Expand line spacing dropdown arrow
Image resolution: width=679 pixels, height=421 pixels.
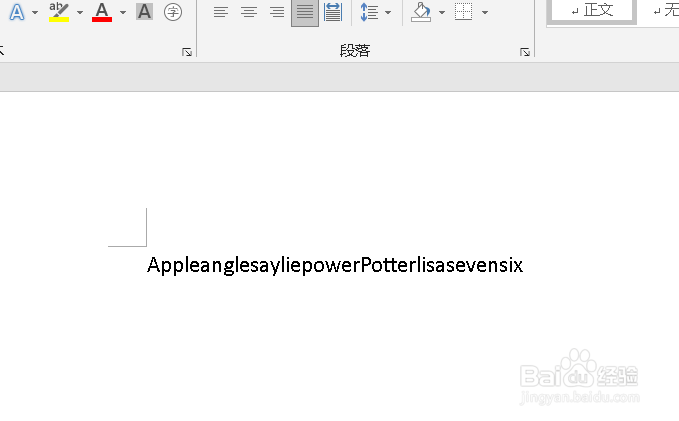pyautogui.click(x=388, y=13)
